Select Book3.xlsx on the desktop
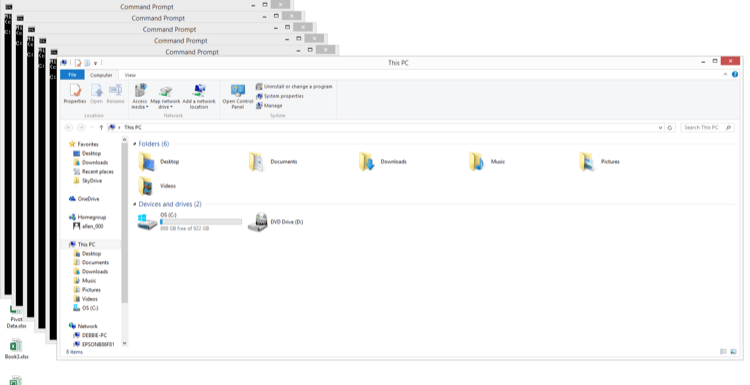The height and width of the screenshot is (385, 750). pos(17,349)
